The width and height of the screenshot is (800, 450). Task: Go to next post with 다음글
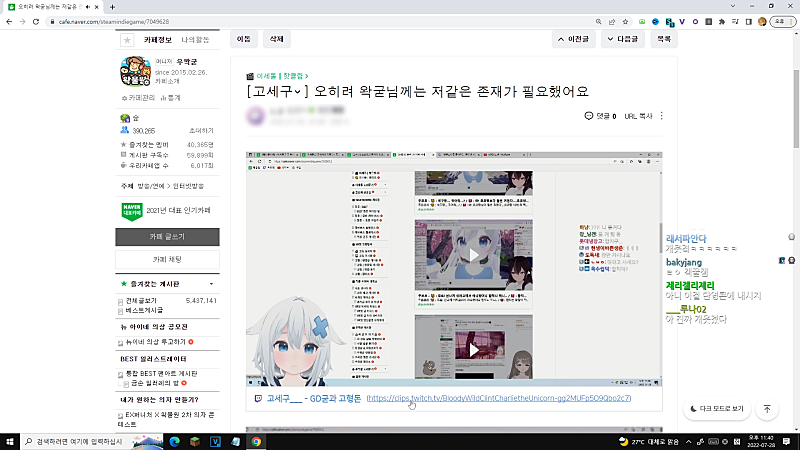pyautogui.click(x=625, y=39)
